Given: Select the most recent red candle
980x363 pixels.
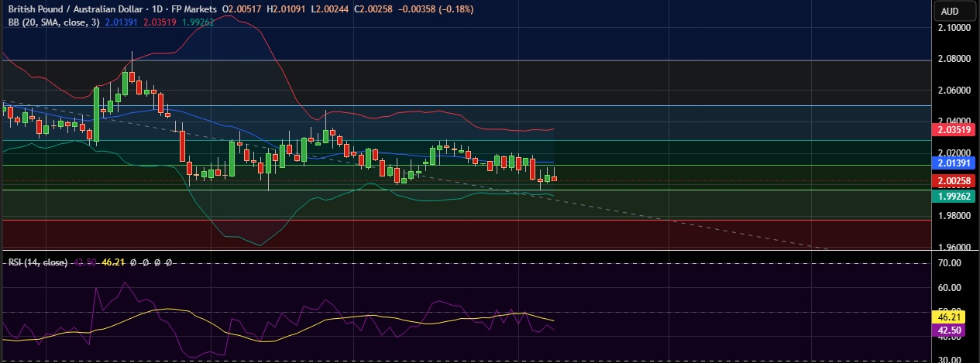Looking at the screenshot, I should tap(554, 179).
